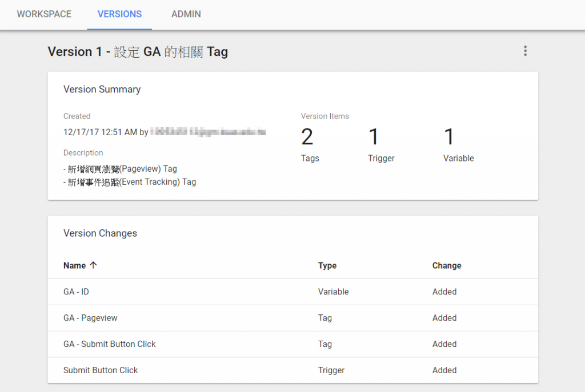Open the version more actions menu
The height and width of the screenshot is (392, 585).
pyautogui.click(x=525, y=51)
